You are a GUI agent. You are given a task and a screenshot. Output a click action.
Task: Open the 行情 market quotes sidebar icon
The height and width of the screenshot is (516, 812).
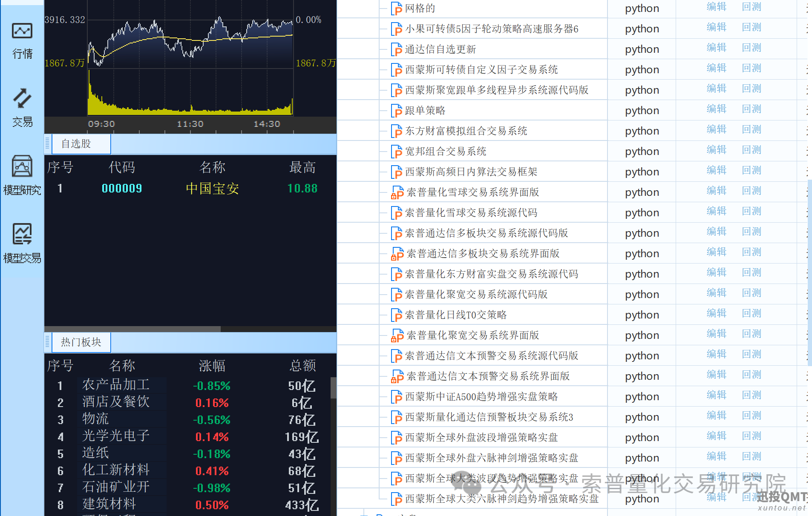click(22, 40)
